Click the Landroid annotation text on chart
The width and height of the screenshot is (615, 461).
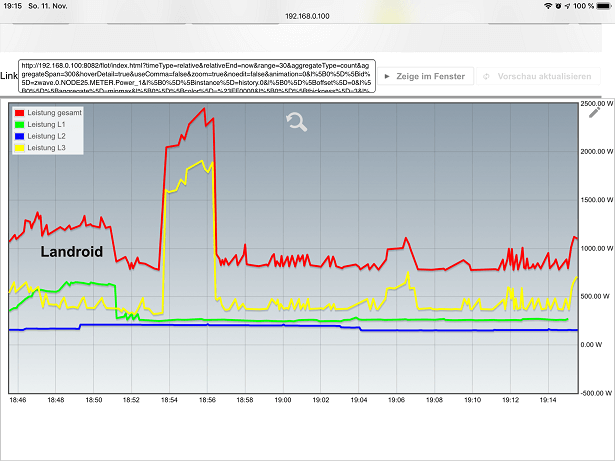[71, 252]
